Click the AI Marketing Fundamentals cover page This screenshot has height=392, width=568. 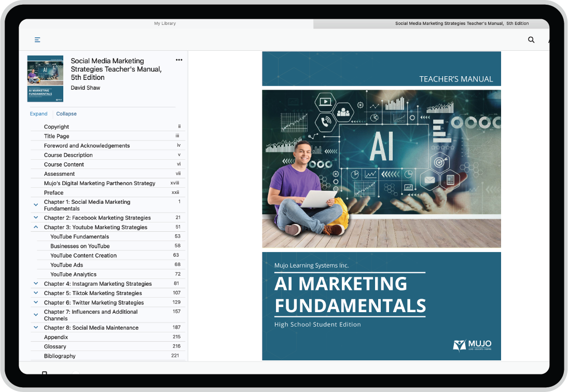(381, 205)
